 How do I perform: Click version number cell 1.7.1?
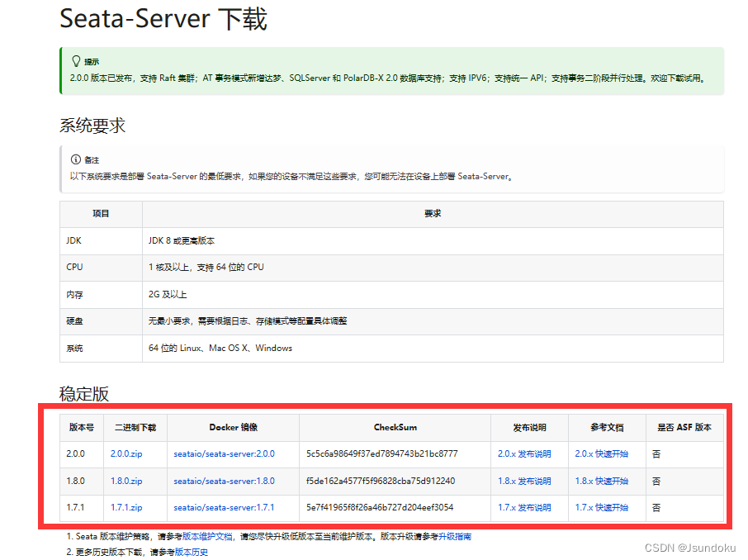(x=82, y=508)
